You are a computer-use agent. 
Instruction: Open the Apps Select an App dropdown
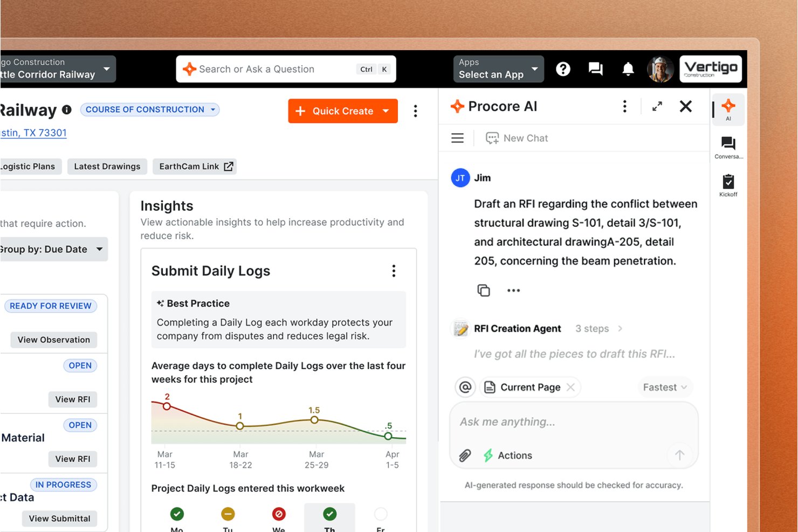point(498,69)
